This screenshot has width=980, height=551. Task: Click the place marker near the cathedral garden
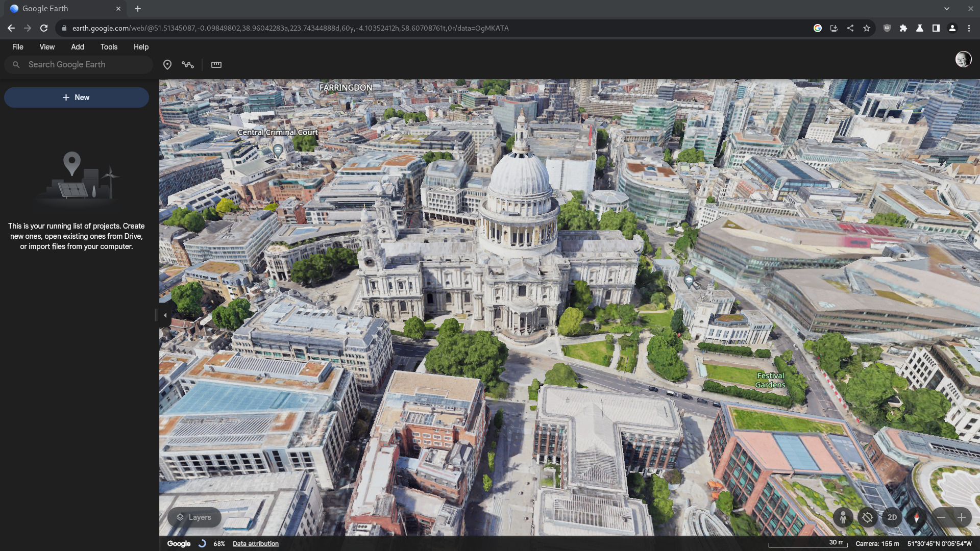689,281
